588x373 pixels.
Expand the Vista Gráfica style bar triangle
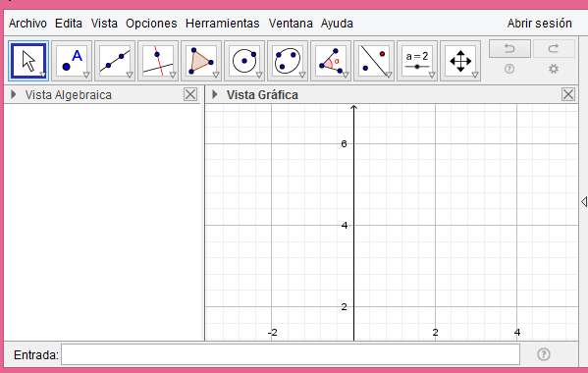tap(215, 94)
